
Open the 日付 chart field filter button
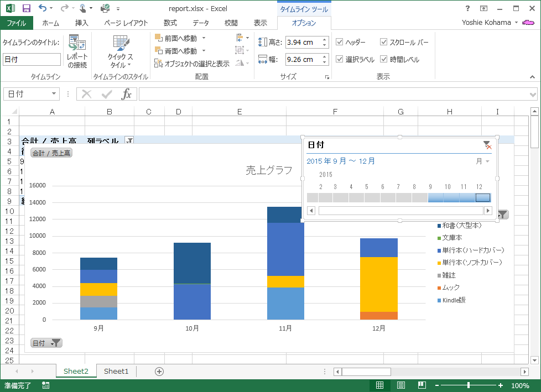46,343
